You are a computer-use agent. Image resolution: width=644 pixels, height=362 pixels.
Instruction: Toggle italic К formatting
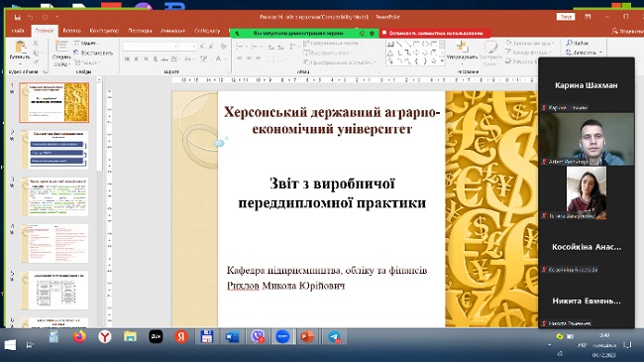tap(137, 60)
